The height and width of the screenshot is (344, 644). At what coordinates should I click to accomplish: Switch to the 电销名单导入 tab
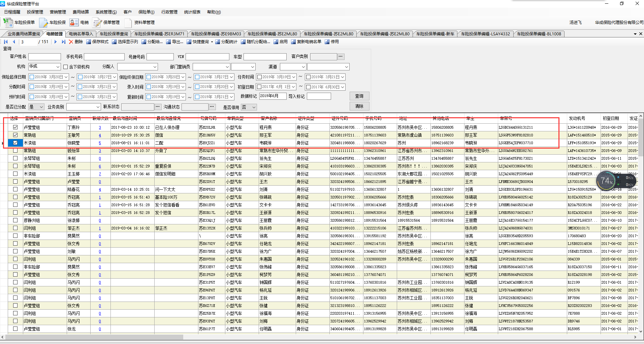coord(81,34)
